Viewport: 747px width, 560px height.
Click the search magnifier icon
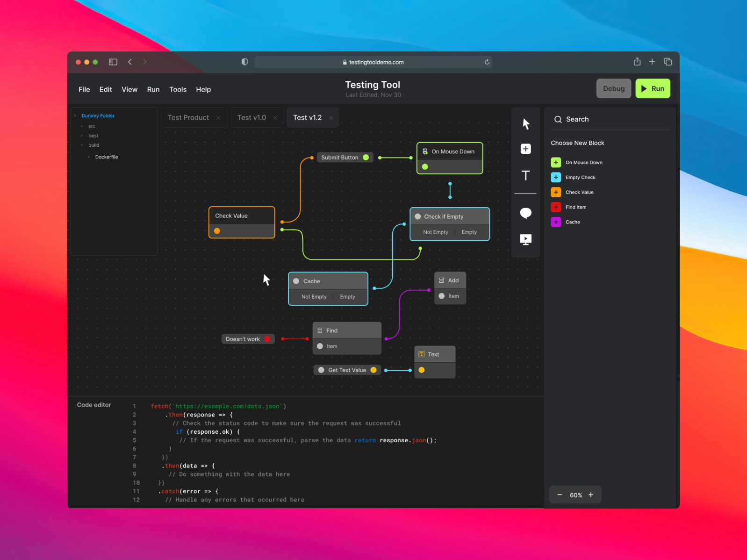pos(558,119)
